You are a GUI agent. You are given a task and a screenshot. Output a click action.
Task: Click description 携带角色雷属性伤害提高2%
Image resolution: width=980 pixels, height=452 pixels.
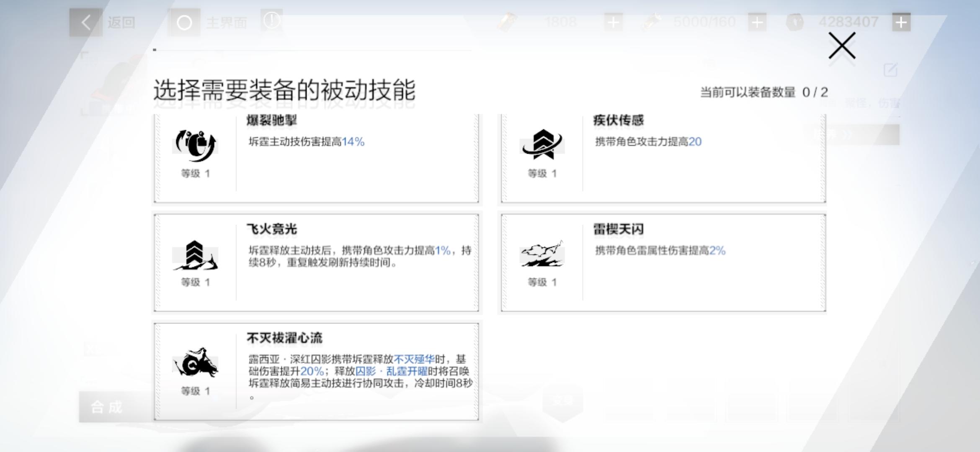[x=660, y=251]
